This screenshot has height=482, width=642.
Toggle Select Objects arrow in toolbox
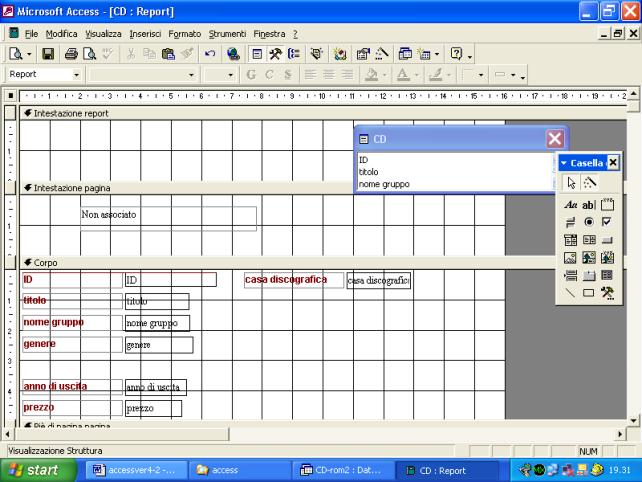pos(571,183)
